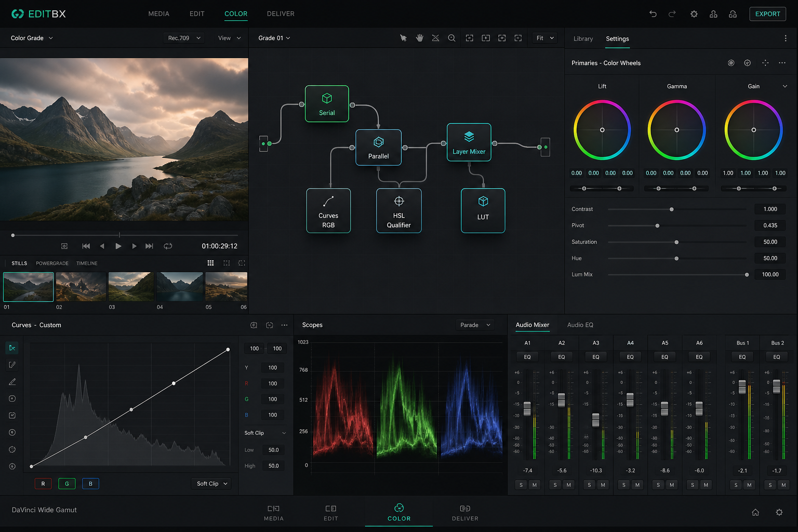
Task: Switch stills to grid view
Action: pyautogui.click(x=210, y=263)
